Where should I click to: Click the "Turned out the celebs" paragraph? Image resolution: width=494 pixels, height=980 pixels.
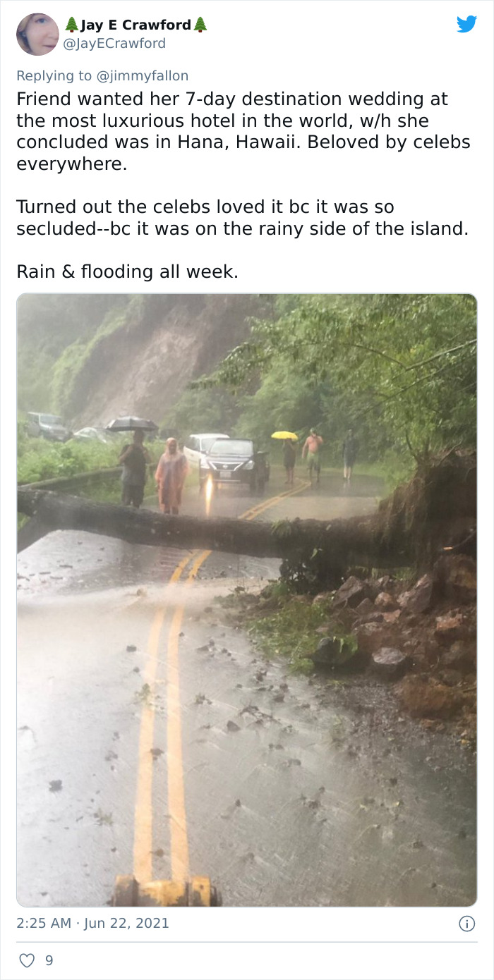coord(242,218)
